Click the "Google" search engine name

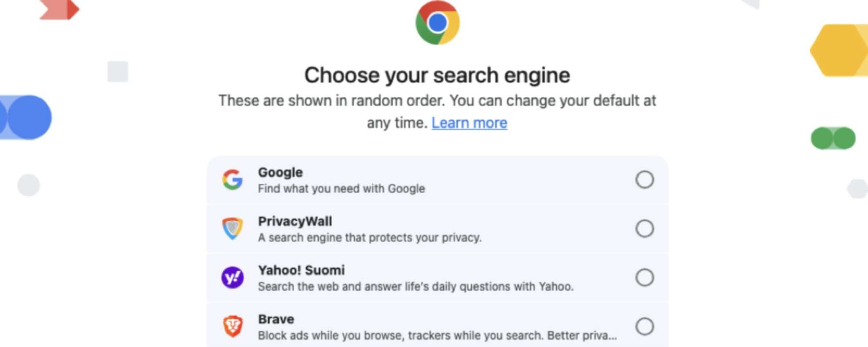click(280, 172)
